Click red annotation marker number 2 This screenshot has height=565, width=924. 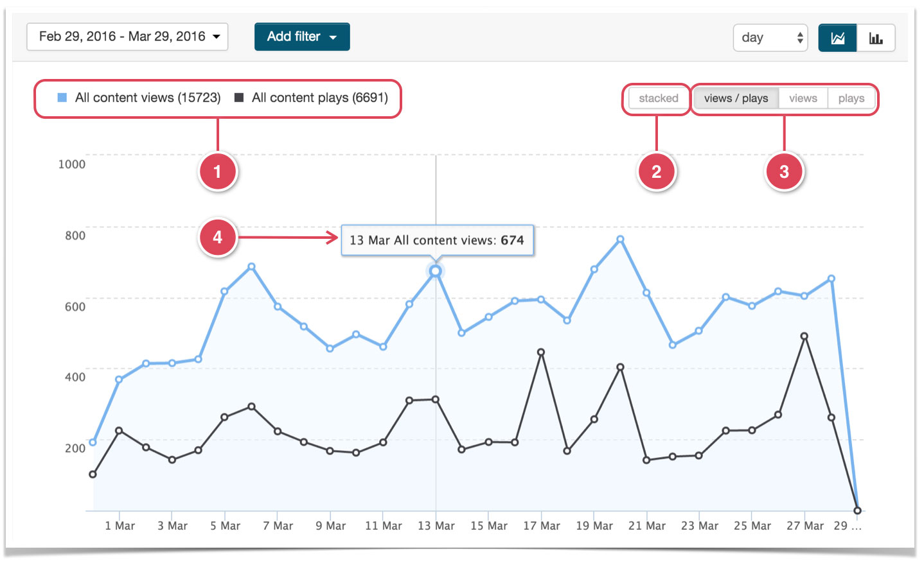(656, 171)
